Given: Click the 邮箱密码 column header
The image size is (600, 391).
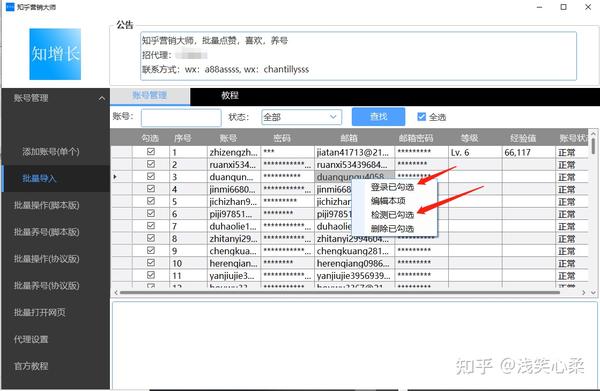Looking at the screenshot, I should [416, 138].
